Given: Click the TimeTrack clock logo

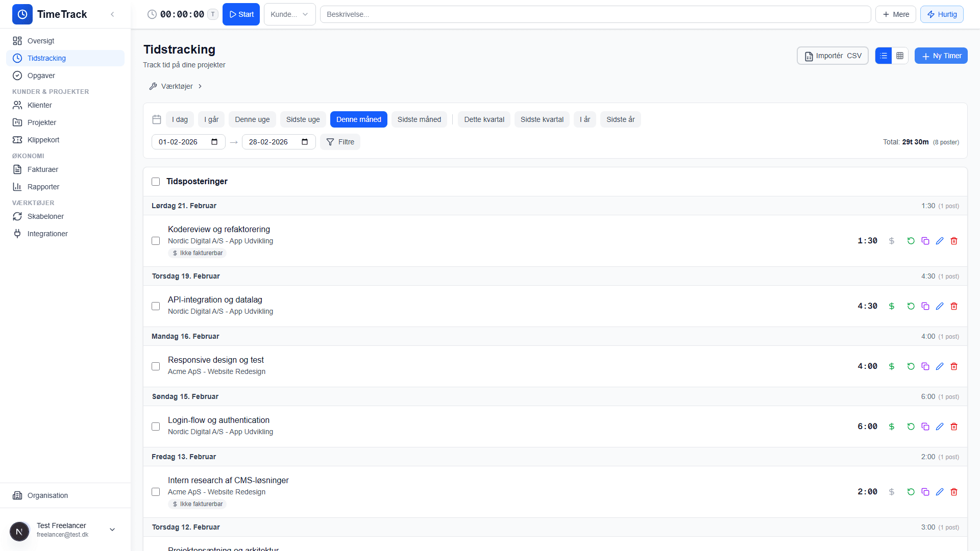Looking at the screenshot, I should 22,14.
